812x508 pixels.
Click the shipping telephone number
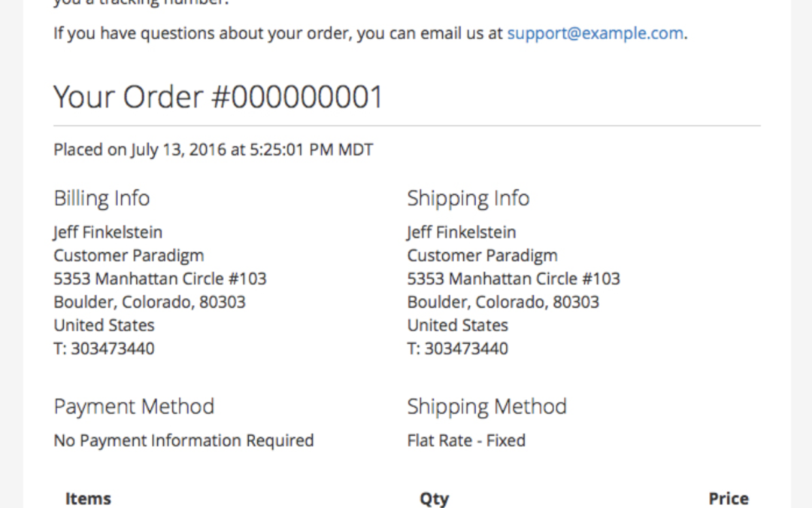pos(458,348)
